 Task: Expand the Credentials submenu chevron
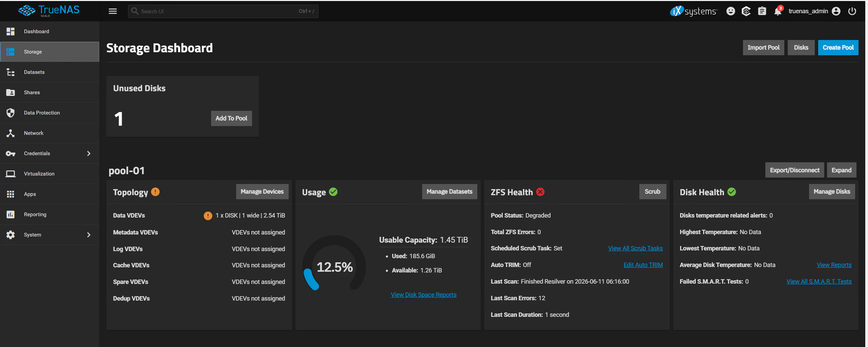point(89,154)
